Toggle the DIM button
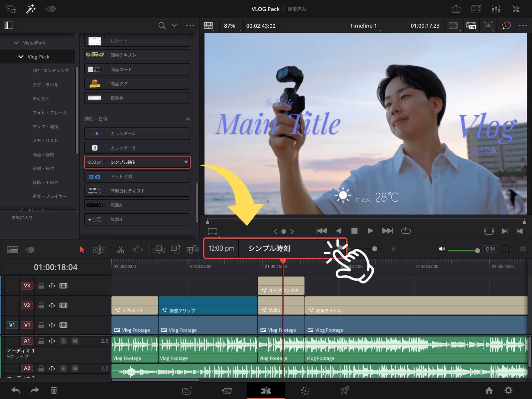Screen dimensions: 532x399 click(490, 249)
